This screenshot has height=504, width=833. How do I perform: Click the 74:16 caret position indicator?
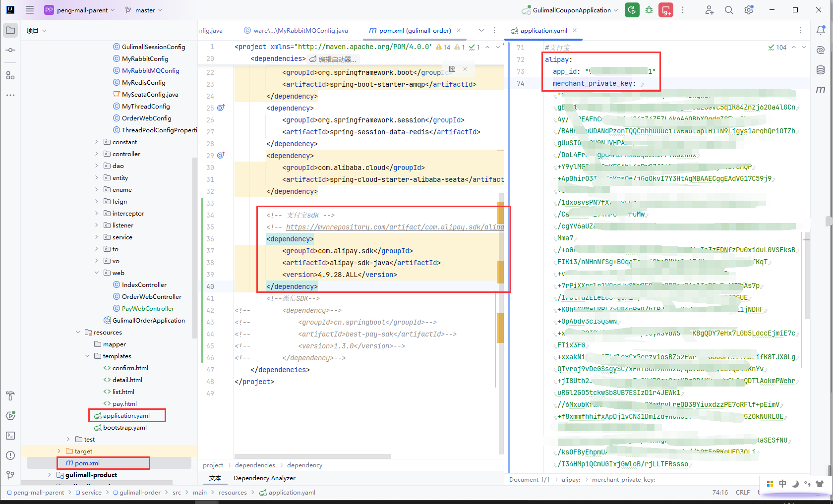[720, 492]
